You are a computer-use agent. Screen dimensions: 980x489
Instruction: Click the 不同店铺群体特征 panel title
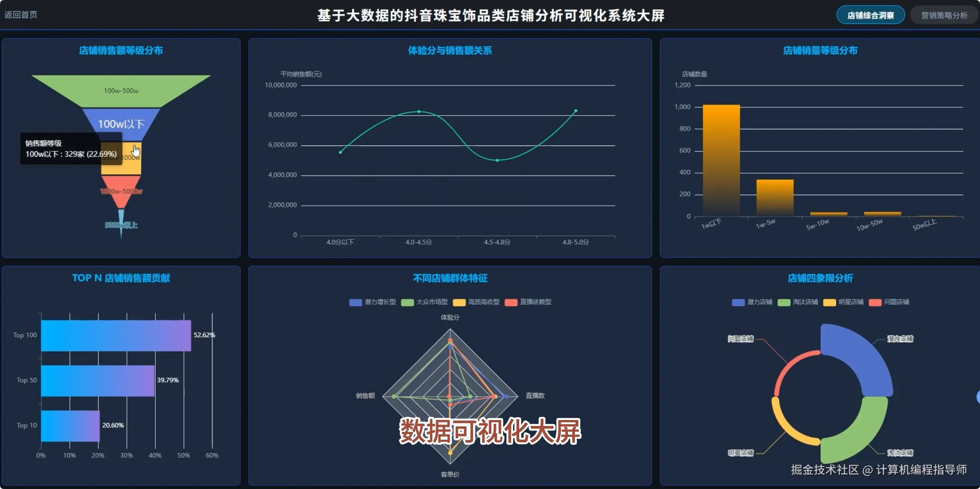(x=450, y=278)
